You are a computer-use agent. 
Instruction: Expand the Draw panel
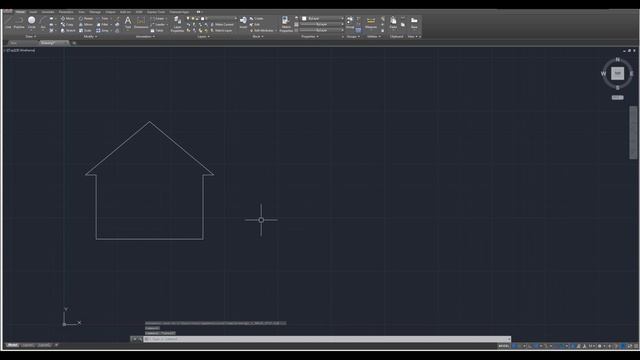[30, 37]
